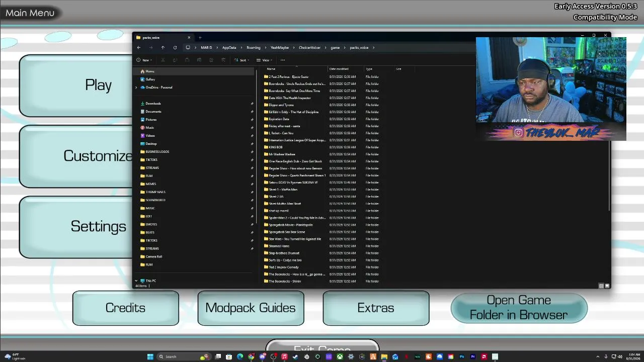Open Premiere Pro from the taskbar

tap(473, 357)
